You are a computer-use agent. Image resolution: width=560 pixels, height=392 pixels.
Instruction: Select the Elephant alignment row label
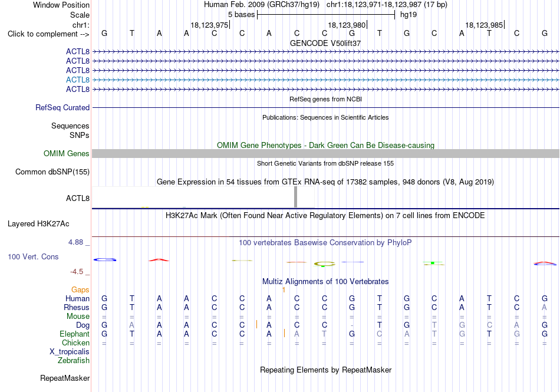click(x=74, y=334)
